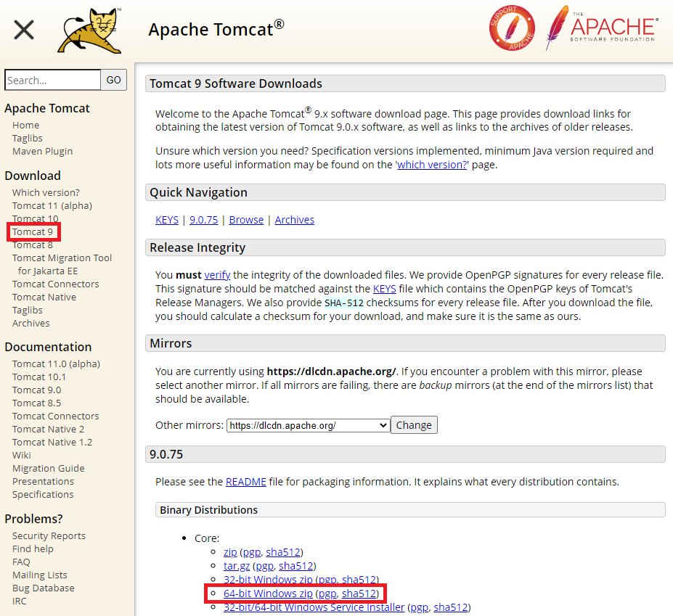
Task: Select Tomcat 10 download link
Action: (35, 219)
